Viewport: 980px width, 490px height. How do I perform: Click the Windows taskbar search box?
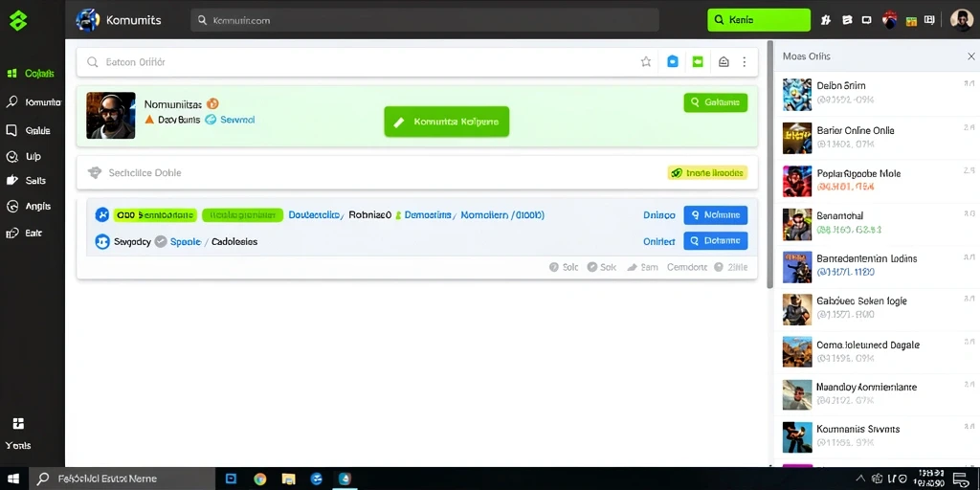[122, 479]
